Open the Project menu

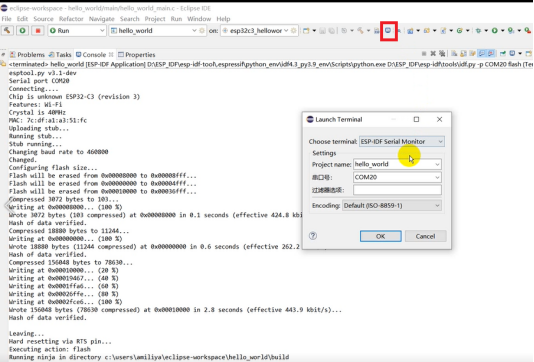pyautogui.click(x=155, y=19)
